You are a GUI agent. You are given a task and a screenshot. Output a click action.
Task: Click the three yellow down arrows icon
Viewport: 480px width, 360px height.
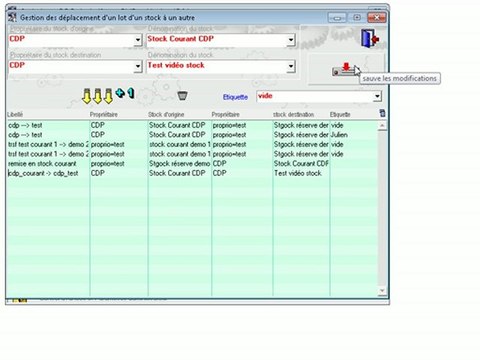(97, 96)
